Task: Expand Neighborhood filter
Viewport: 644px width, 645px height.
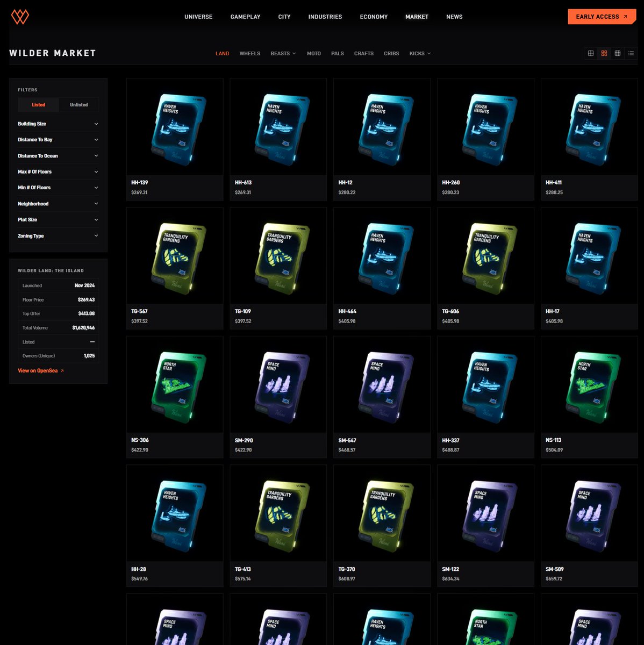Action: click(x=58, y=204)
